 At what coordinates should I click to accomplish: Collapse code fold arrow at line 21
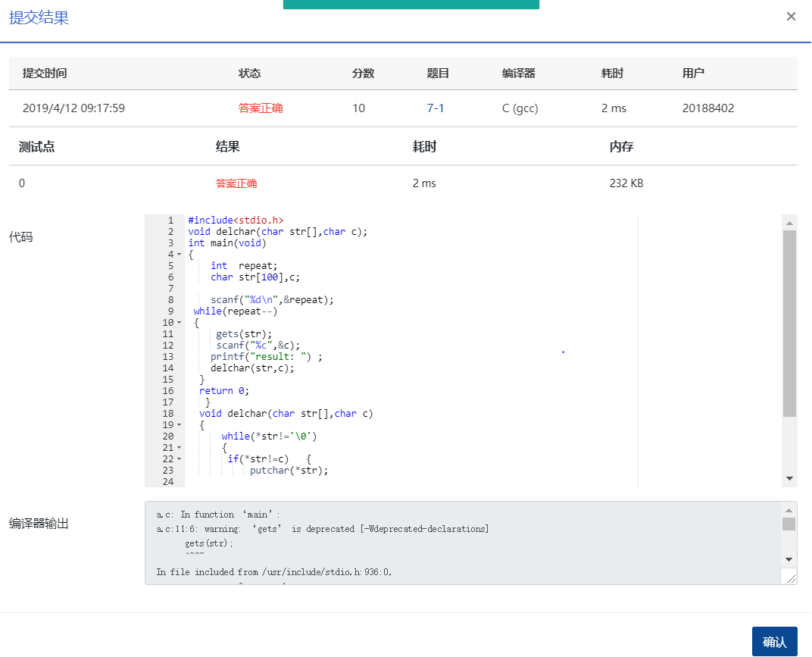pyautogui.click(x=180, y=448)
